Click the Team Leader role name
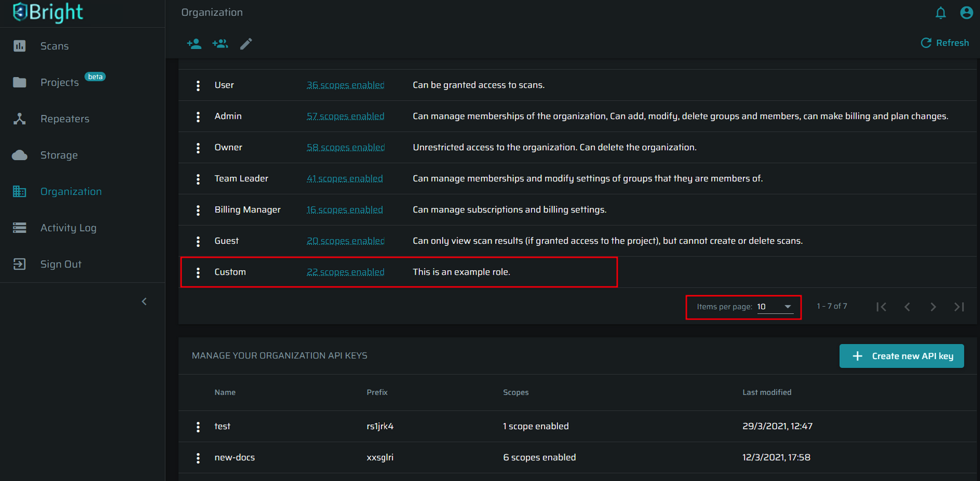The width and height of the screenshot is (980, 481). pos(242,179)
